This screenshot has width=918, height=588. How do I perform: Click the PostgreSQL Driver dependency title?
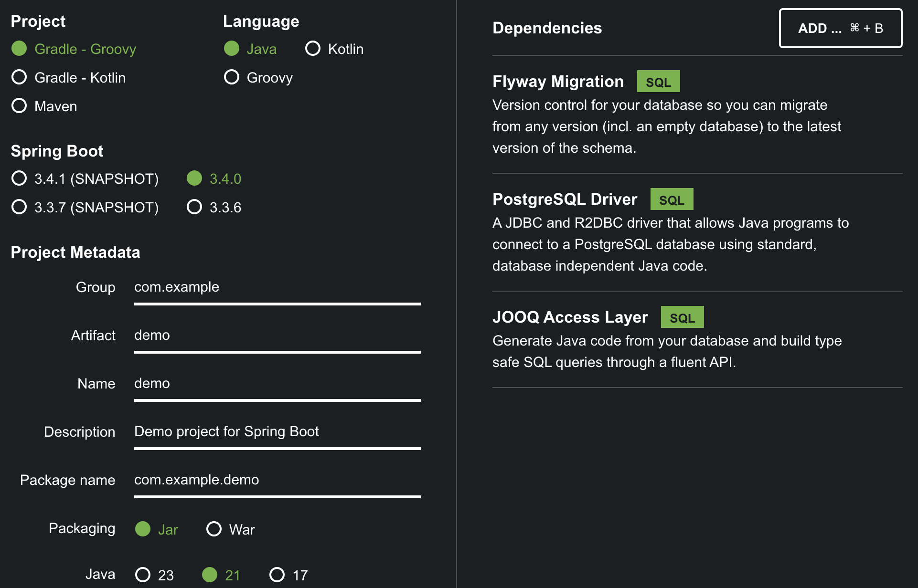point(565,199)
